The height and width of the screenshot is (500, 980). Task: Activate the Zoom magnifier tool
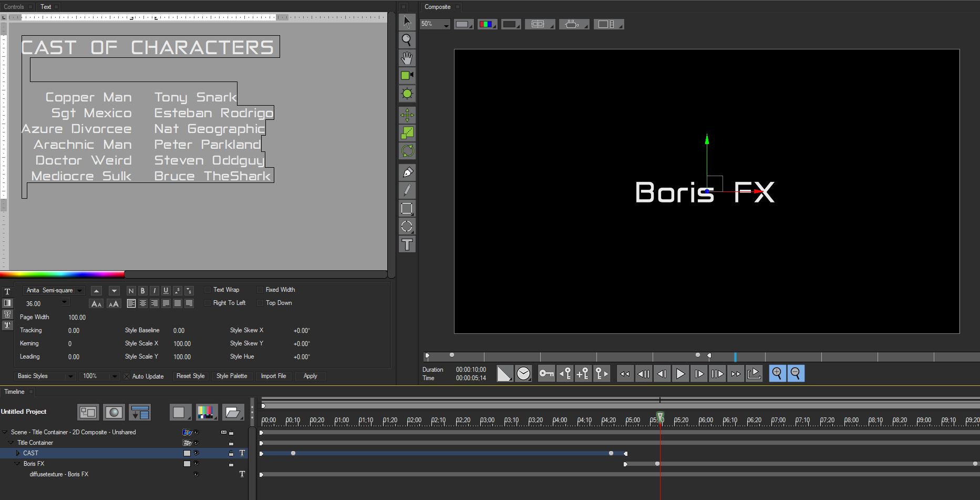coord(407,40)
